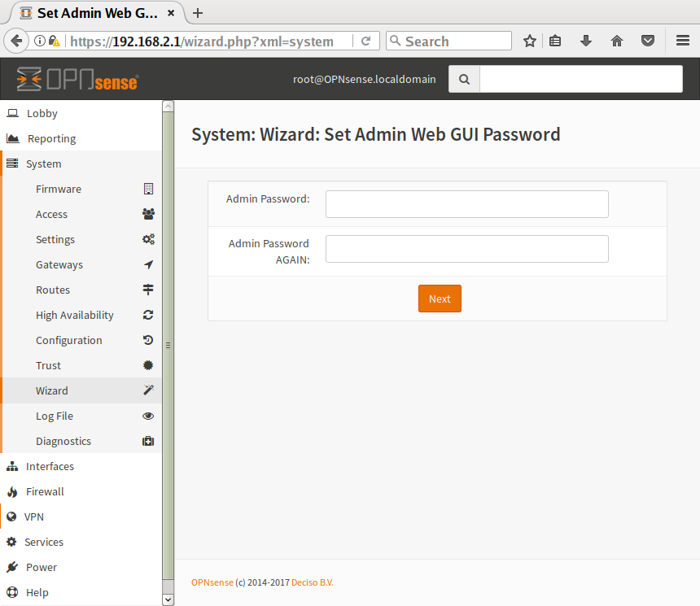Expand the Firewall menu section

(45, 491)
